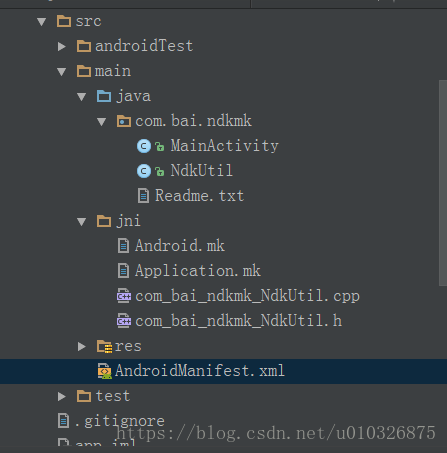Click the green lock icon beside NdkUtil

(160, 171)
